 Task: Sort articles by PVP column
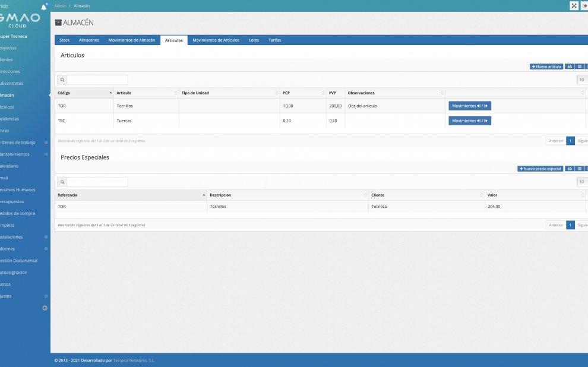click(334, 93)
